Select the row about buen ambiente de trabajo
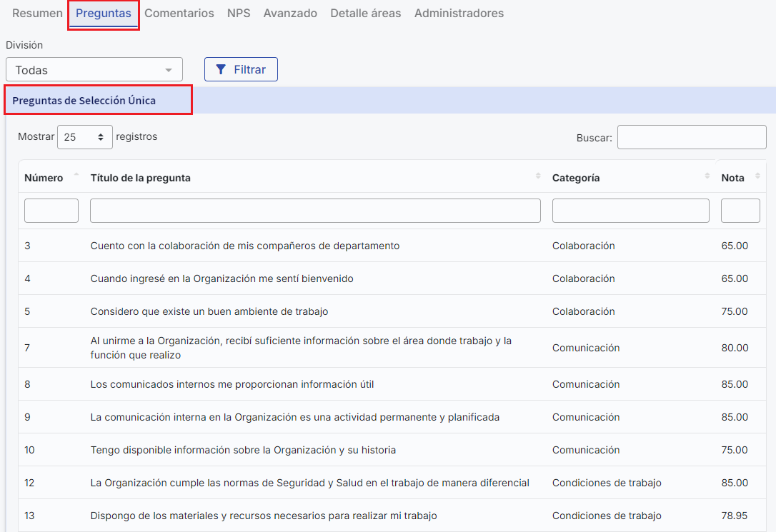Image resolution: width=776 pixels, height=532 pixels. point(209,311)
